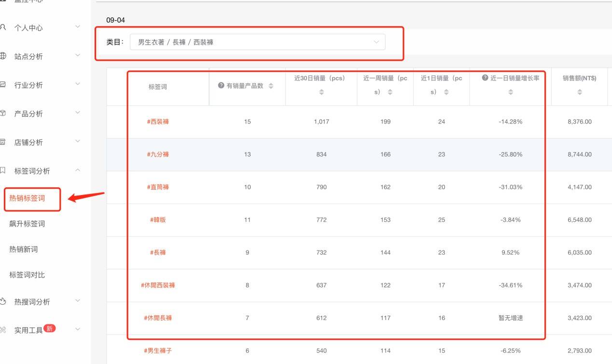Click the 8,744.00 sales amount cell
Image resolution: width=612 pixels, height=364 pixels.
pyautogui.click(x=580, y=154)
